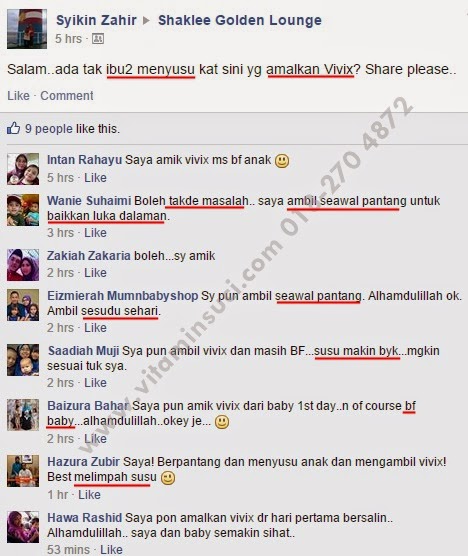The height and width of the screenshot is (556, 468).
Task: Click the thumbs-up icon beside 9 people
Action: (x=13, y=128)
